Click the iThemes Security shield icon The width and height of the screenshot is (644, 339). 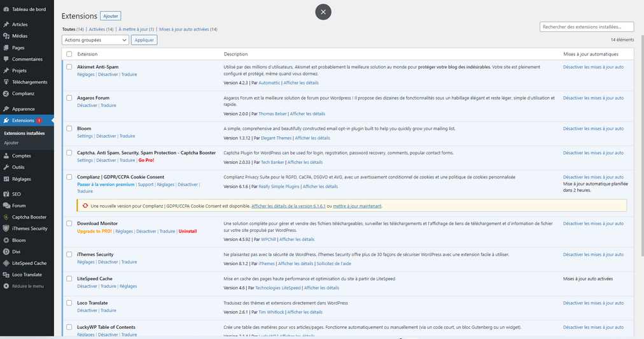tap(6, 228)
